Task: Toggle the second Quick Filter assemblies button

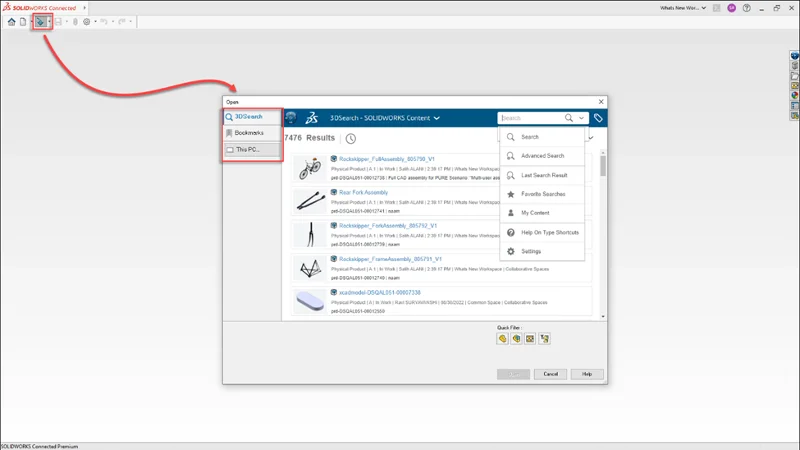Action: coord(517,339)
